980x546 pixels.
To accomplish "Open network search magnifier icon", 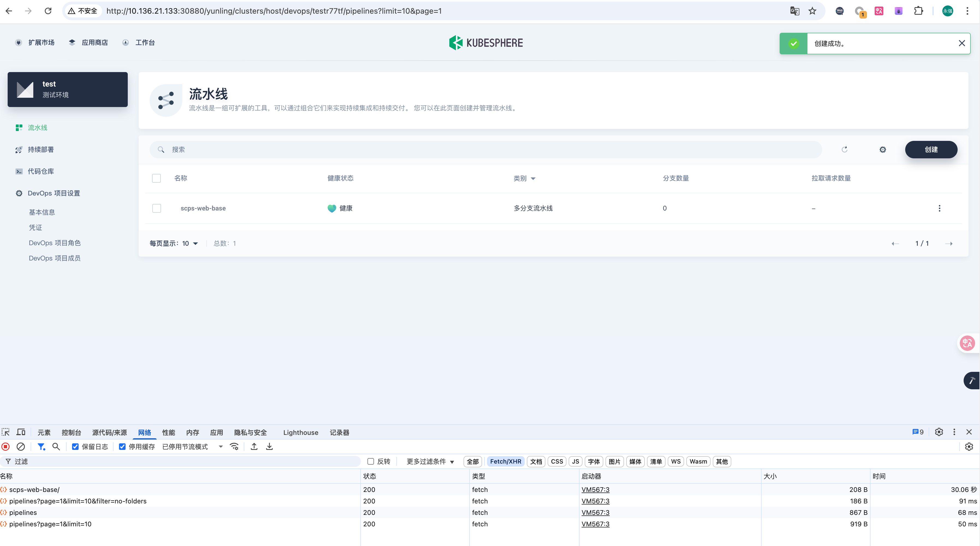I will [56, 447].
